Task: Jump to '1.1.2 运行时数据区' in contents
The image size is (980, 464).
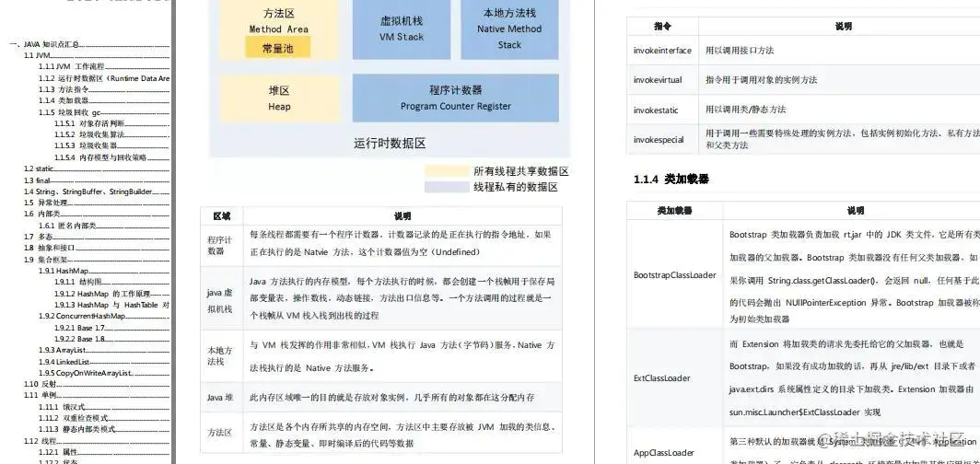Action: pos(104,78)
